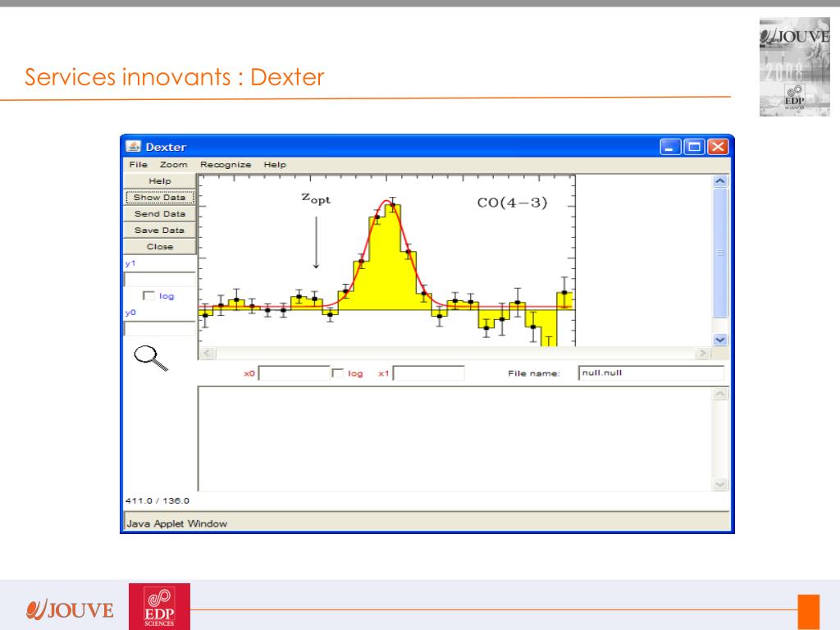Click the Java Applet Window status text
The width and height of the screenshot is (840, 630).
pyautogui.click(x=177, y=523)
